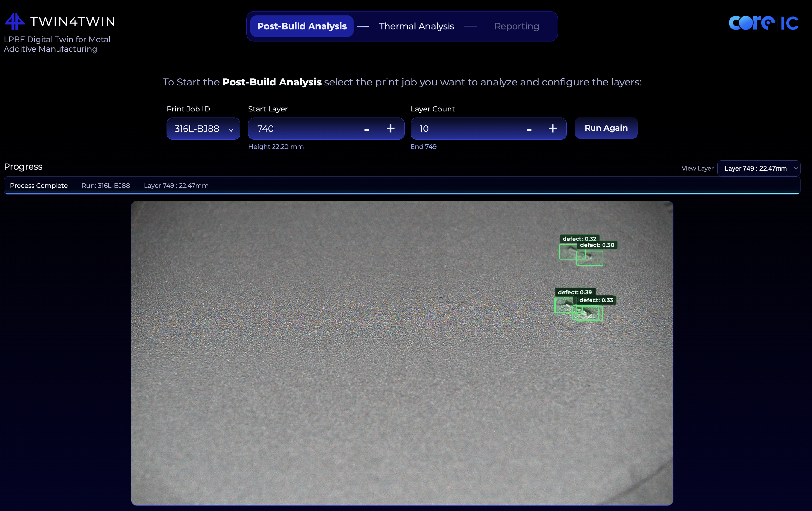Click the Height 22.20 mm text
Image resolution: width=812 pixels, height=511 pixels.
276,147
